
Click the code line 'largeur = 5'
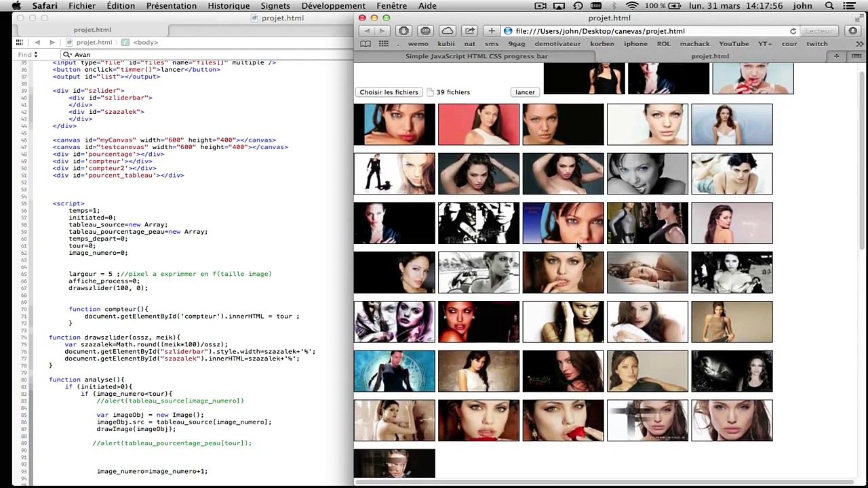pyautogui.click(x=170, y=274)
